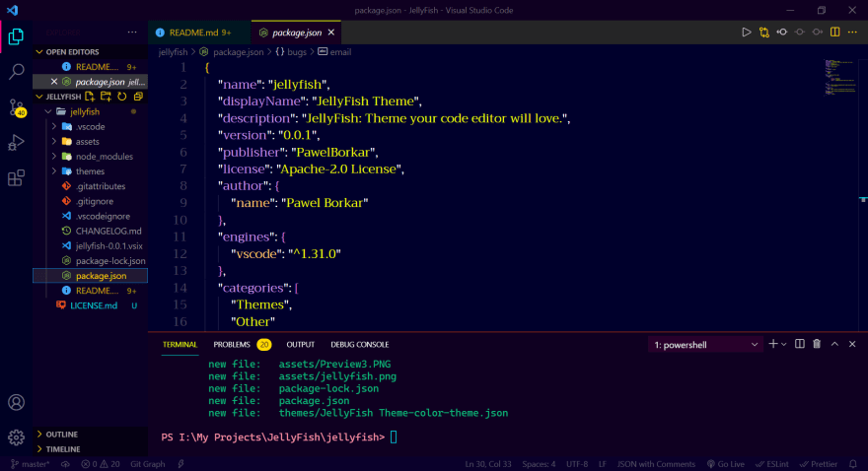
Task: Click the master branch in status bar
Action: click(30, 464)
